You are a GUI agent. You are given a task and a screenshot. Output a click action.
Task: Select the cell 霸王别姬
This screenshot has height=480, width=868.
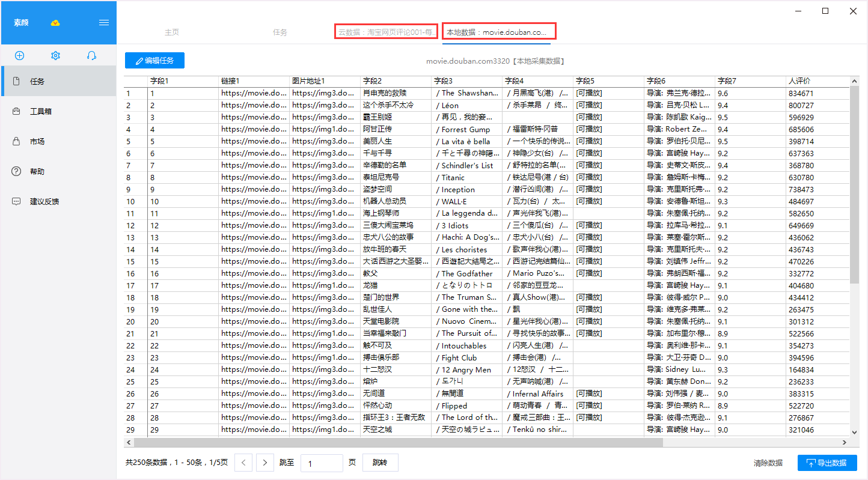[396, 117]
